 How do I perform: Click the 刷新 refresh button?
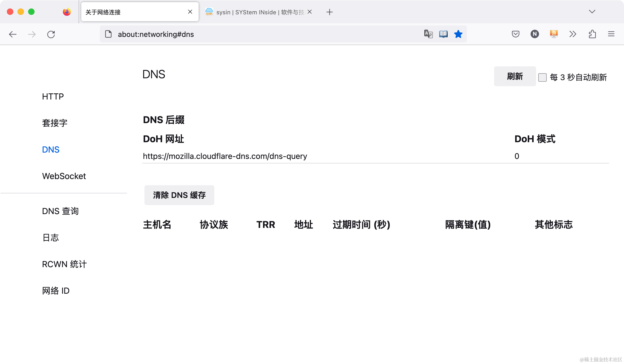(x=515, y=76)
